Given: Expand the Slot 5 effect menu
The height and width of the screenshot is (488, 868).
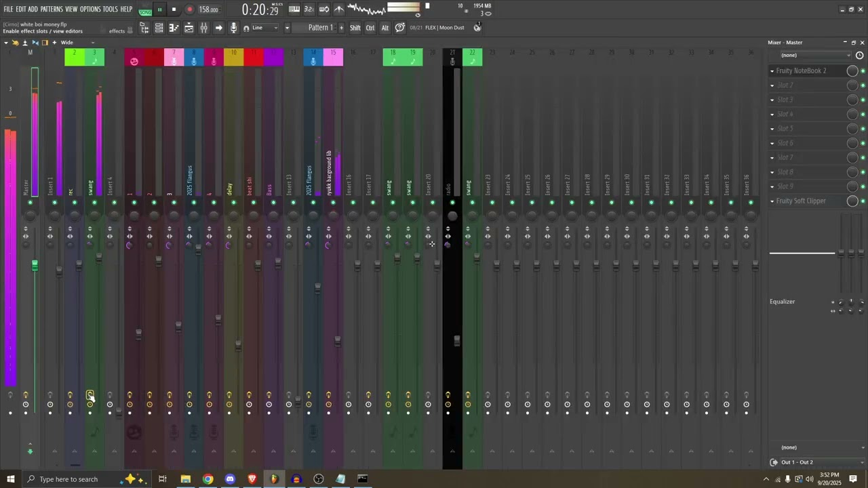Looking at the screenshot, I should (772, 129).
